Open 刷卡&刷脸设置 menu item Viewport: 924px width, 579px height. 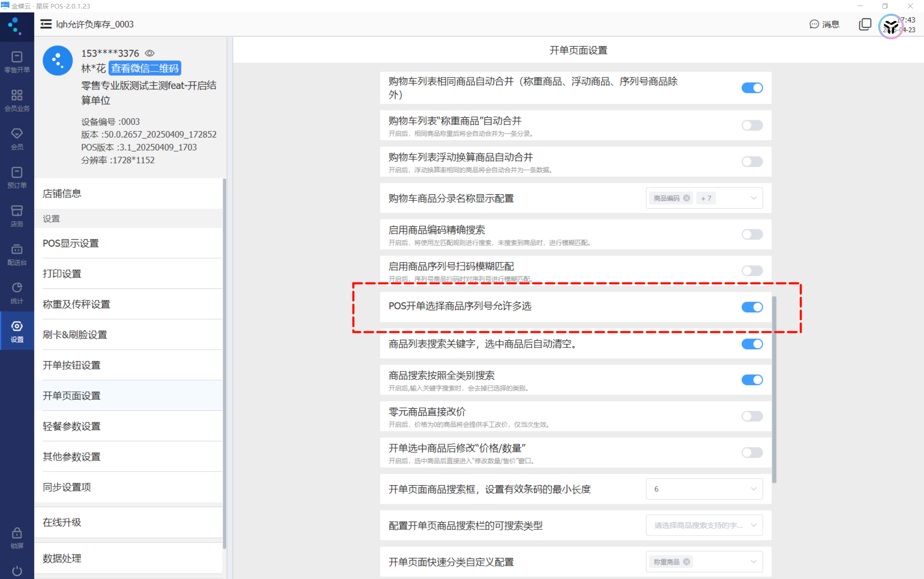point(128,335)
